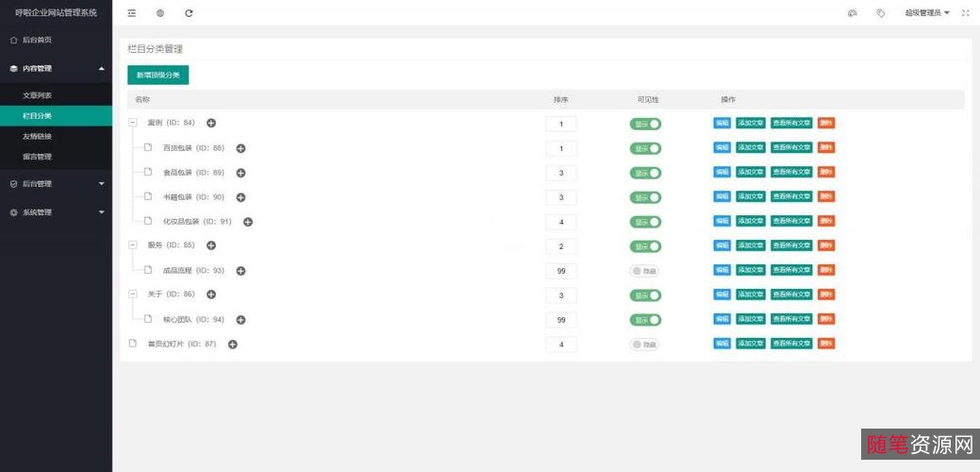Image resolution: width=980 pixels, height=472 pixels.
Task: Open 文章列表 in the sidebar
Action: coord(38,95)
